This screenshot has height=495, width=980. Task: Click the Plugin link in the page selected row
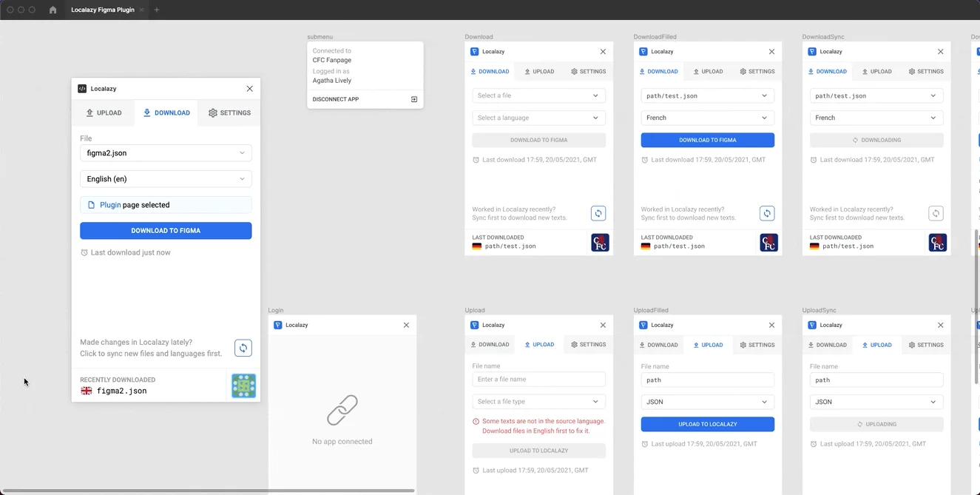(110, 205)
